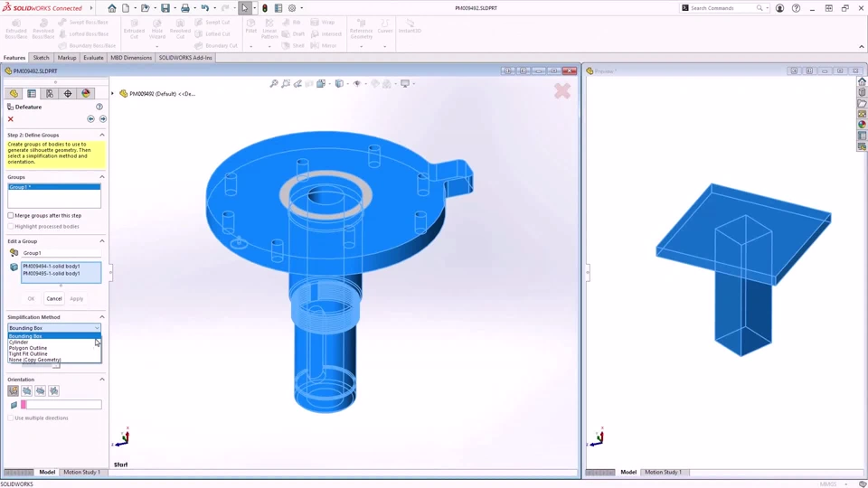The width and height of the screenshot is (868, 488).
Task: Choose Cylinder from the method list
Action: [x=54, y=342]
